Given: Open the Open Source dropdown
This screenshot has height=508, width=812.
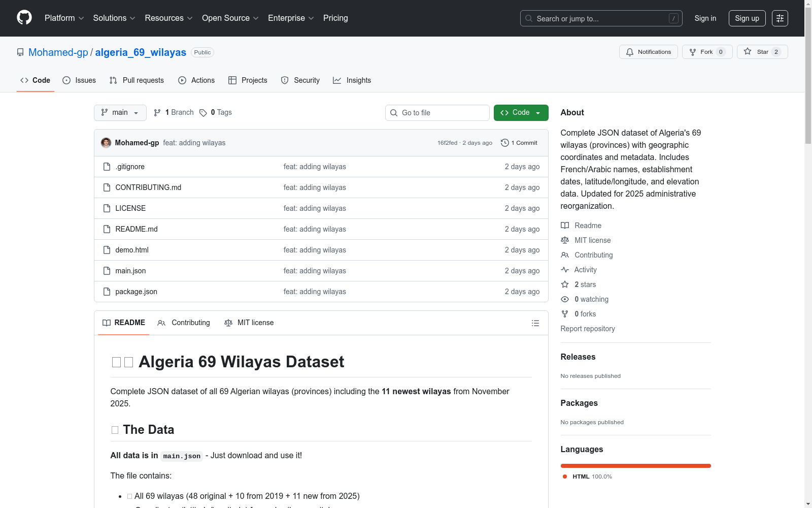Looking at the screenshot, I should 230,18.
